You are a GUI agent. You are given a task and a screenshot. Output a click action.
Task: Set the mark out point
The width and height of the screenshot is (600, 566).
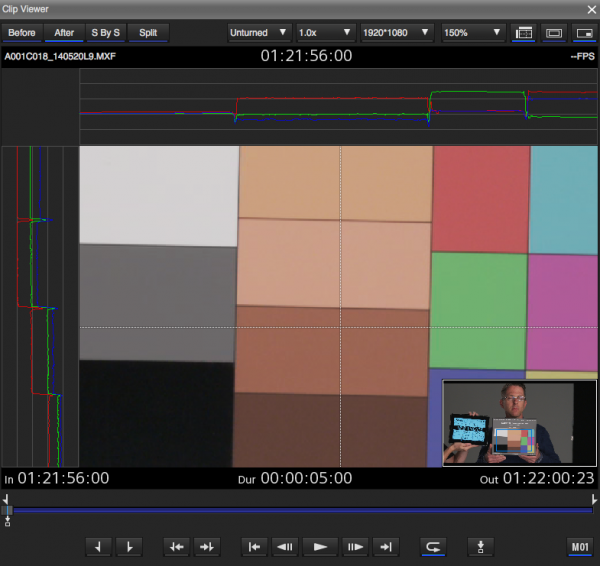[x=129, y=546]
